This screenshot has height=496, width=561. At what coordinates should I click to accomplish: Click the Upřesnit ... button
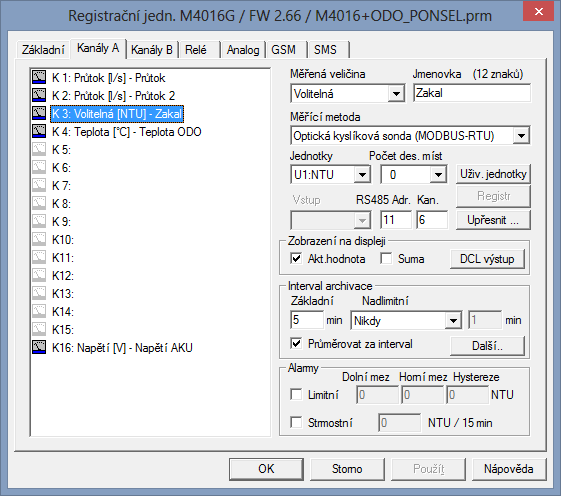[x=493, y=220]
